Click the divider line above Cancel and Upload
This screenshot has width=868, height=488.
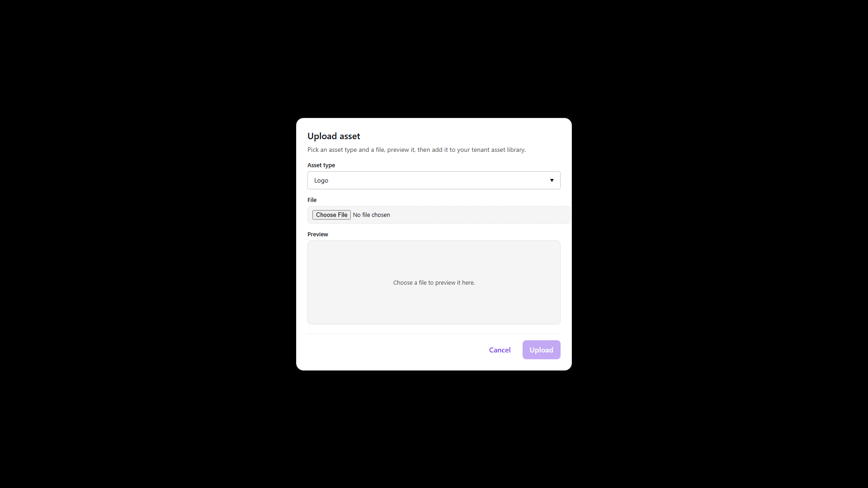pyautogui.click(x=434, y=333)
